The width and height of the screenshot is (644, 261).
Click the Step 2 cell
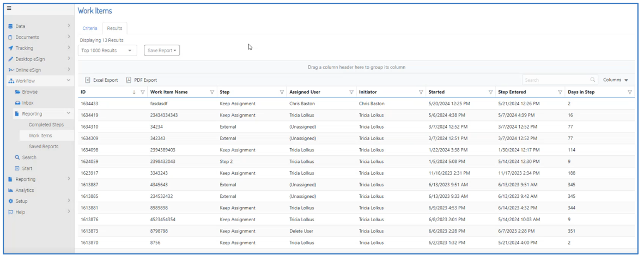[x=226, y=161]
